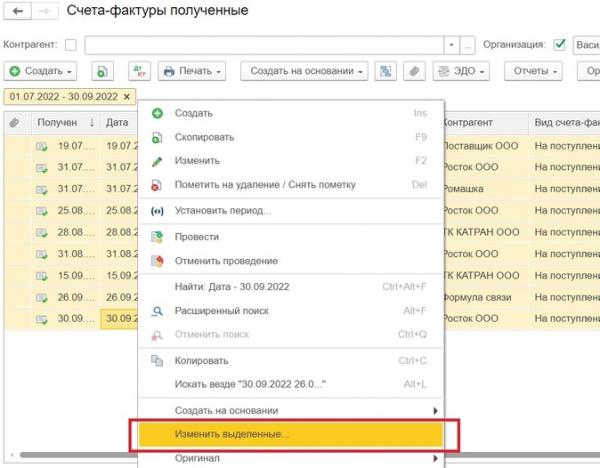Open Расширенный поиск from the context menu

pos(291,311)
